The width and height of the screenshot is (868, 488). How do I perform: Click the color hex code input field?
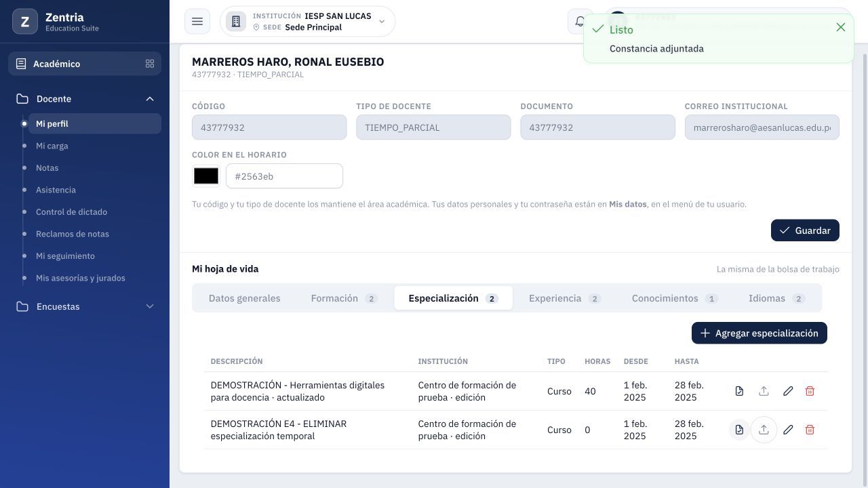tap(284, 176)
